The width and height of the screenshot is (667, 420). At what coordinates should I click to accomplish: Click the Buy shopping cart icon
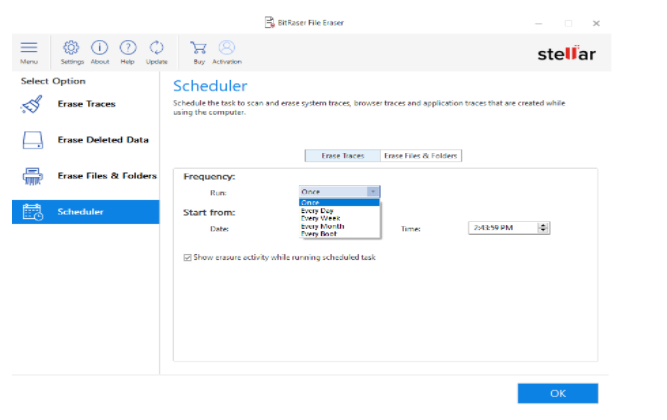click(x=198, y=47)
